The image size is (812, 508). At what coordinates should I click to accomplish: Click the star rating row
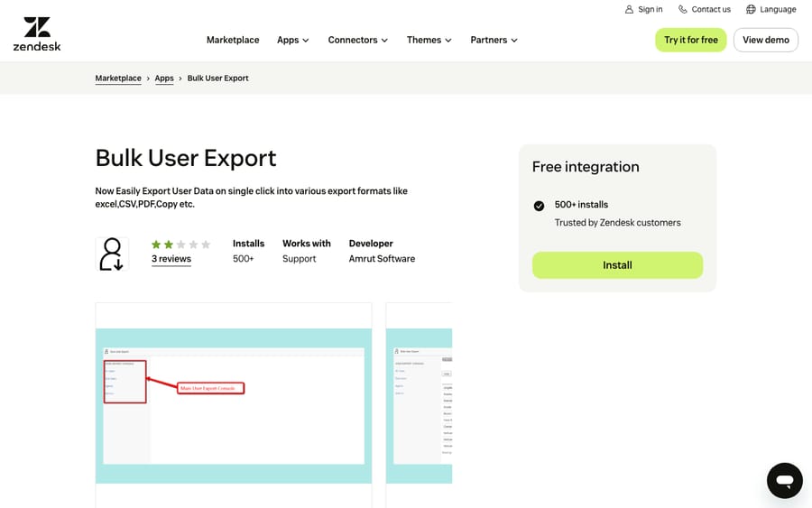[180, 245]
